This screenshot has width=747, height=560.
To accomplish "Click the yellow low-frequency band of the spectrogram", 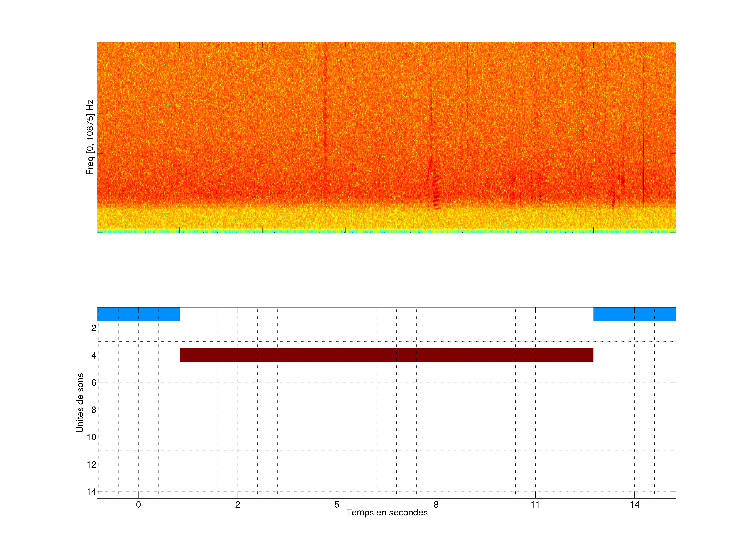I will pos(386,219).
